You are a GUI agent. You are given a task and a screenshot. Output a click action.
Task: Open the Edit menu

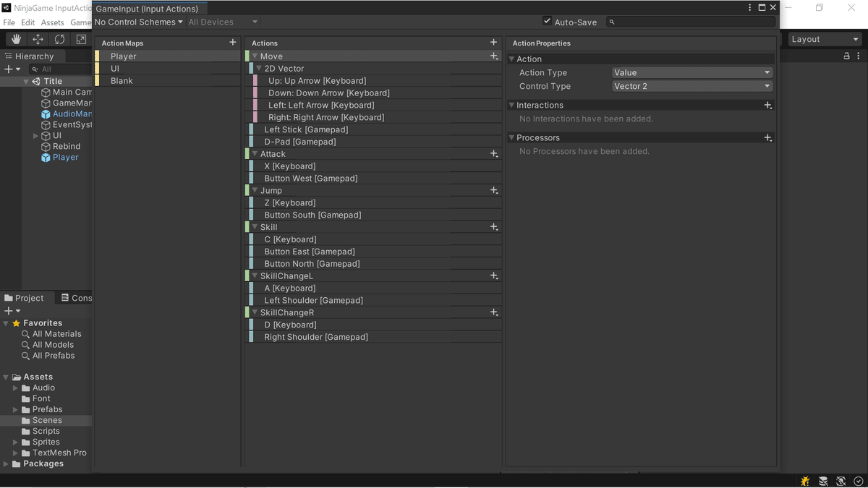point(28,22)
